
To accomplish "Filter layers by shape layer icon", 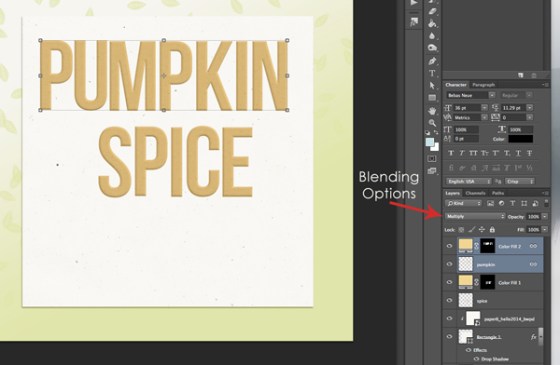I will coord(524,203).
